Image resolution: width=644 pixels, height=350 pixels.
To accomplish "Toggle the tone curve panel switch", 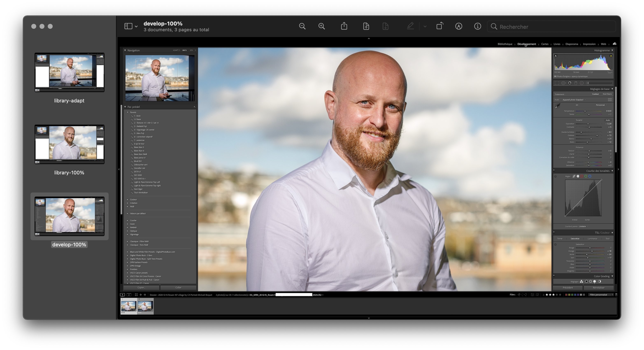I will pos(554,170).
